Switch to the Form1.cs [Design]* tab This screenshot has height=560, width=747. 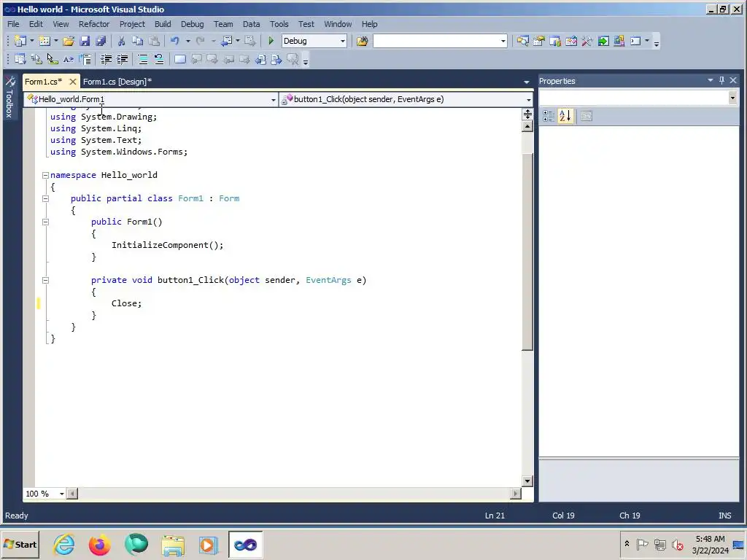[117, 82]
